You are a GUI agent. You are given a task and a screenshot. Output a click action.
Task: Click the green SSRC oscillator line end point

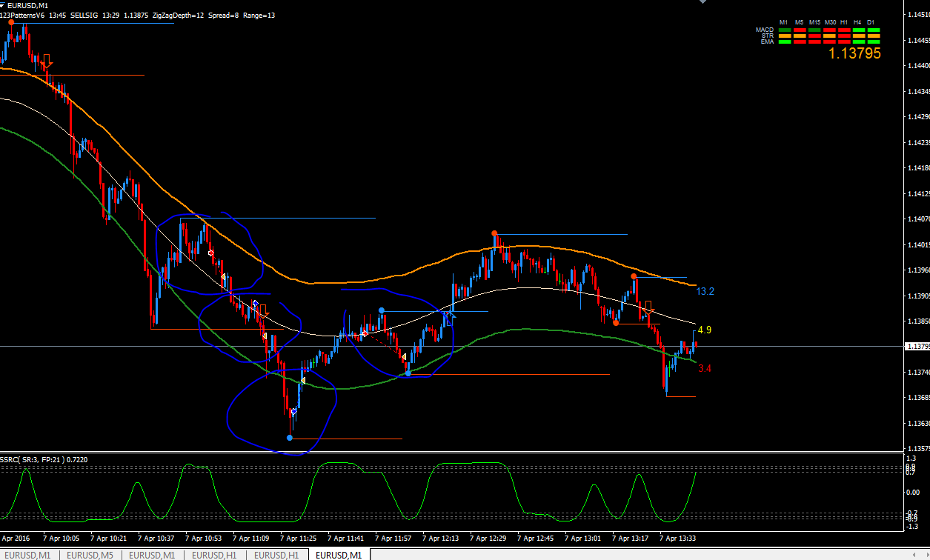pyautogui.click(x=696, y=472)
